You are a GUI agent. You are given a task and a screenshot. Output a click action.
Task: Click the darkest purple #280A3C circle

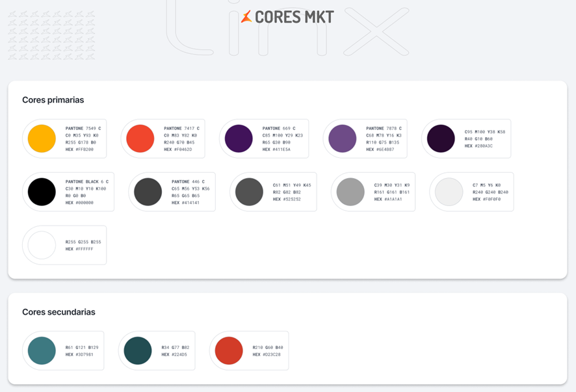[x=441, y=138]
